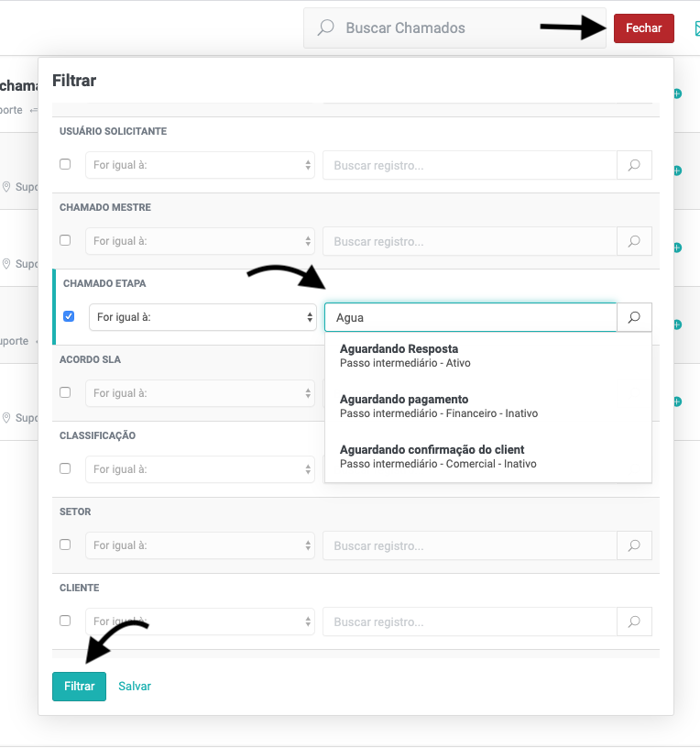Expand the Cliente 'For igual à' dropdown
Viewport: 700px width, 748px height.
[x=200, y=621]
